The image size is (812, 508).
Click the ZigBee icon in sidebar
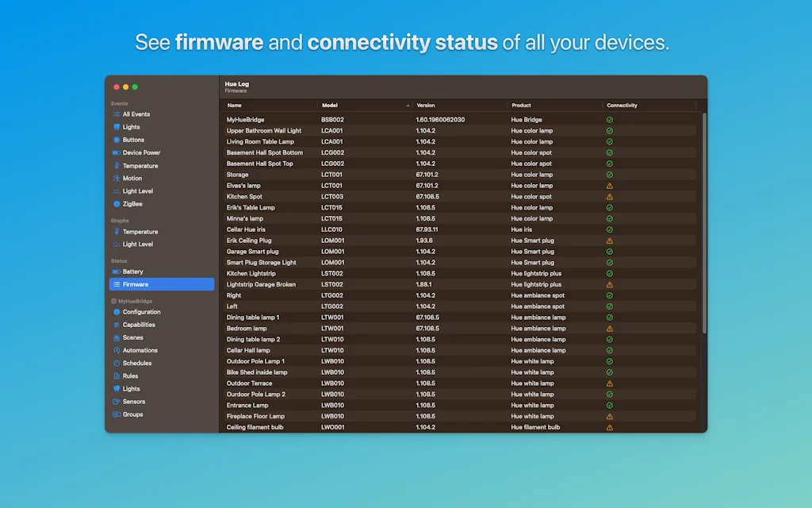pos(117,204)
